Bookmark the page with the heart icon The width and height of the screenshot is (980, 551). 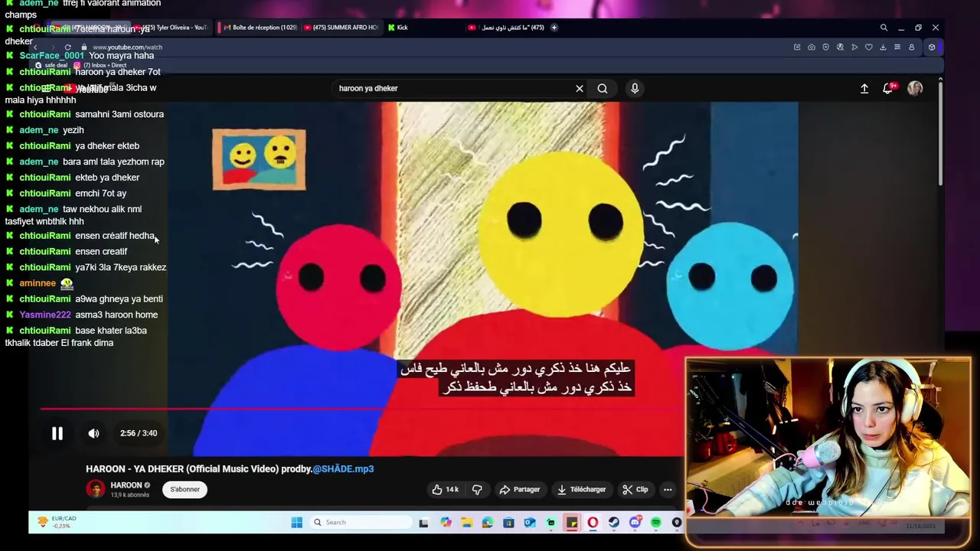(x=868, y=47)
